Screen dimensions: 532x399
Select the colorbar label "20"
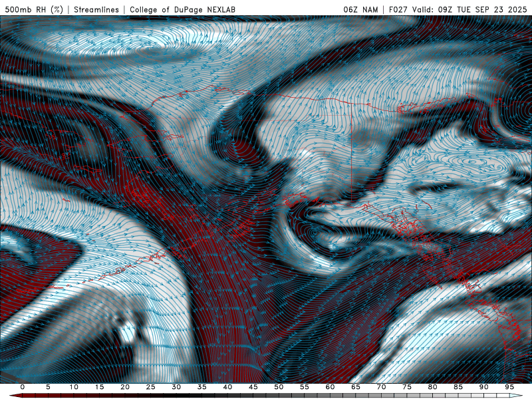point(125,387)
